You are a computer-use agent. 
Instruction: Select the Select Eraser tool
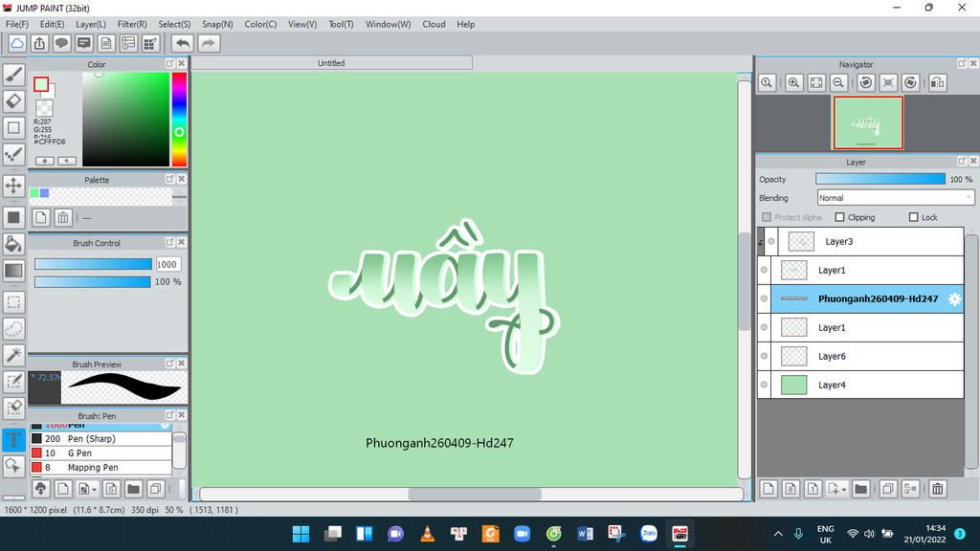coord(13,408)
